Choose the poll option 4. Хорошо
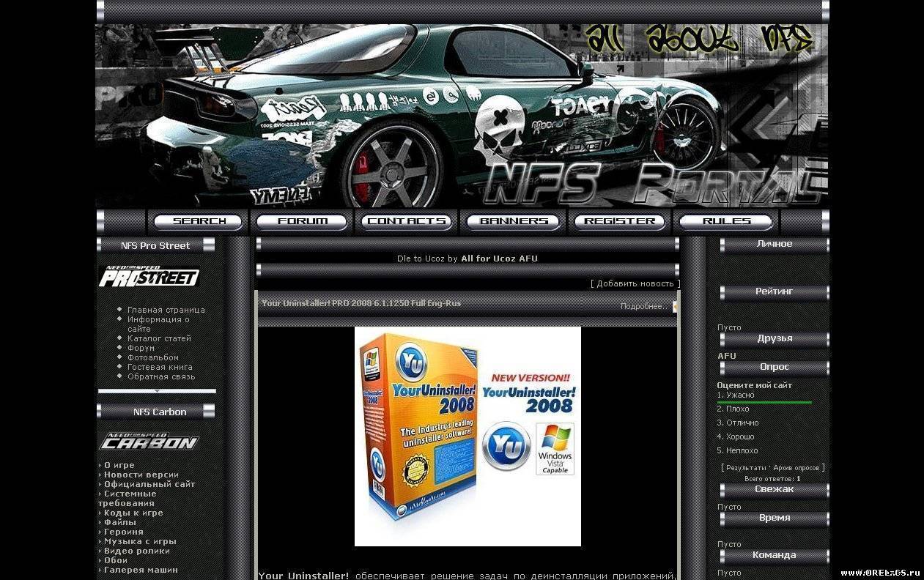This screenshot has height=580, width=924. 737,436
